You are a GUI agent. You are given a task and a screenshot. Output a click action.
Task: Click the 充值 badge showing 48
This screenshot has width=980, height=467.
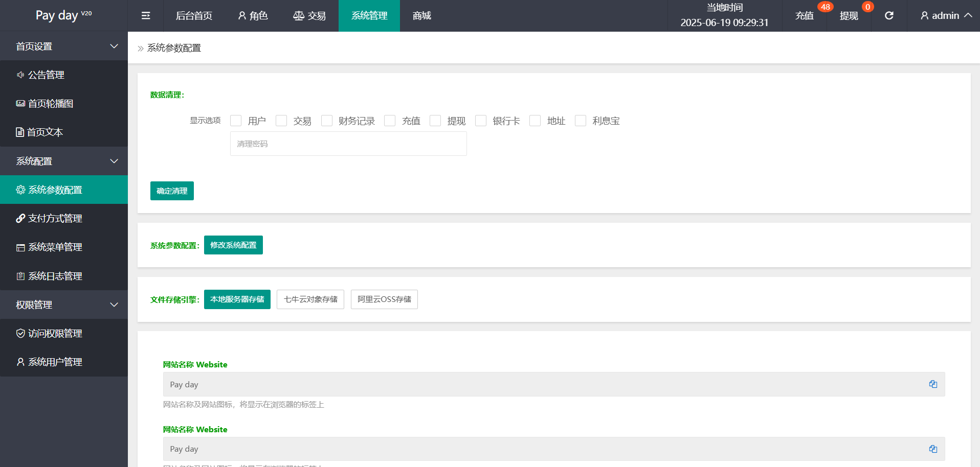pyautogui.click(x=825, y=7)
